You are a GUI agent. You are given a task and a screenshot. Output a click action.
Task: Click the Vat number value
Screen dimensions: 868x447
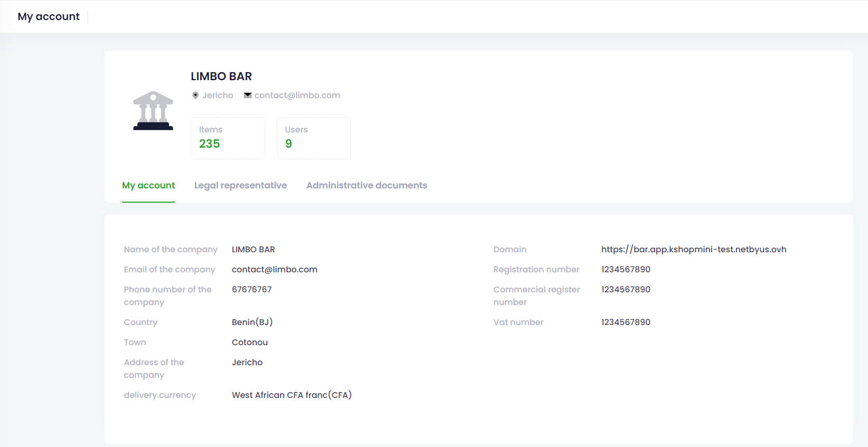(626, 322)
